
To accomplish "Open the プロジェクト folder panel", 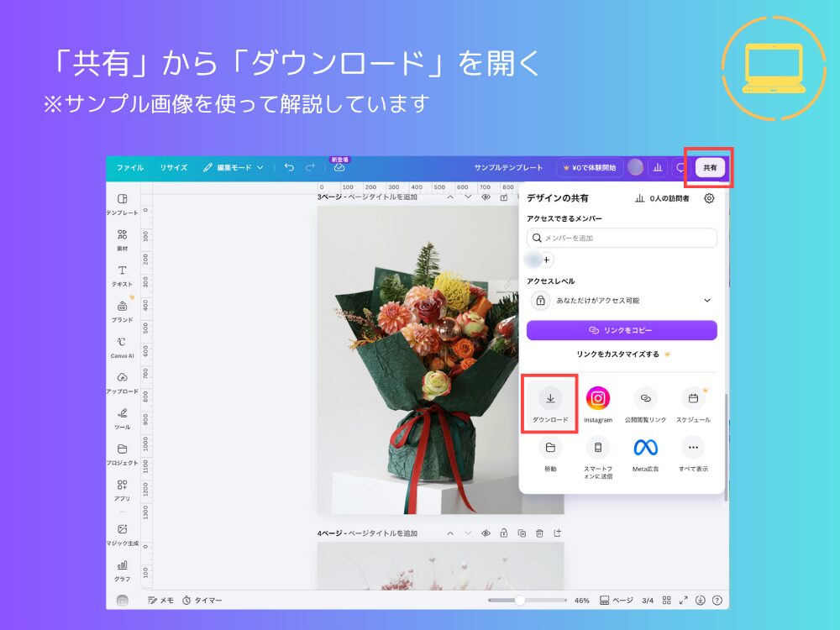I will (x=122, y=454).
